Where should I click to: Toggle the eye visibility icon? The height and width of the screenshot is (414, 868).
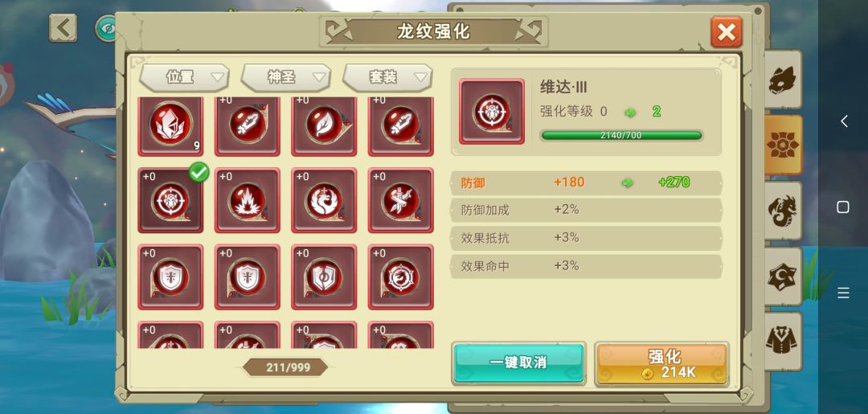pos(106,29)
